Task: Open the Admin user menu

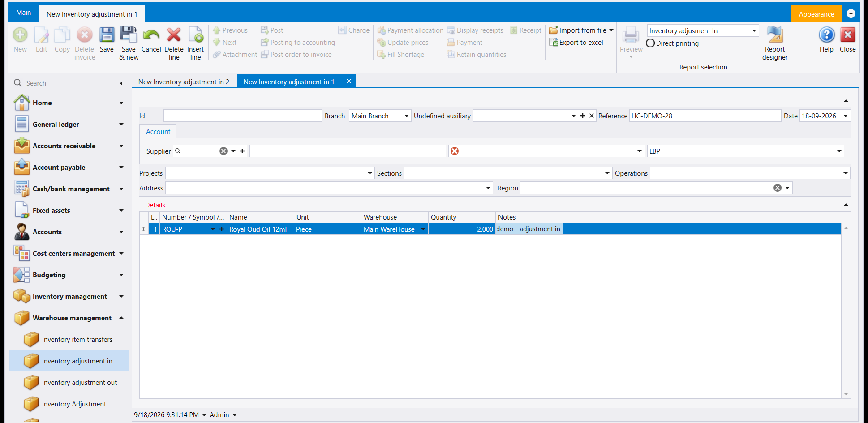Action: 223,415
